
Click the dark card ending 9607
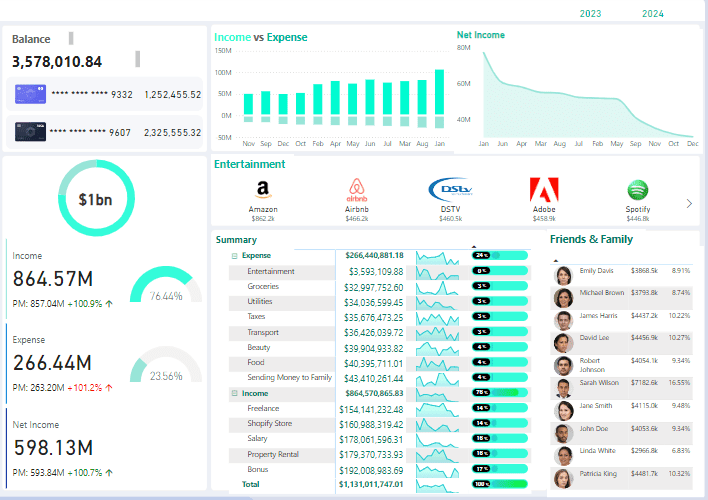(x=30, y=132)
